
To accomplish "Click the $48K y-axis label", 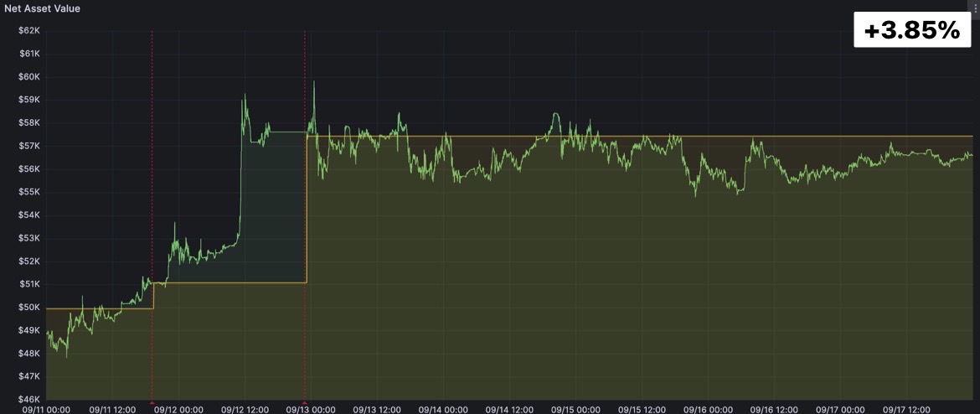I will [x=31, y=354].
